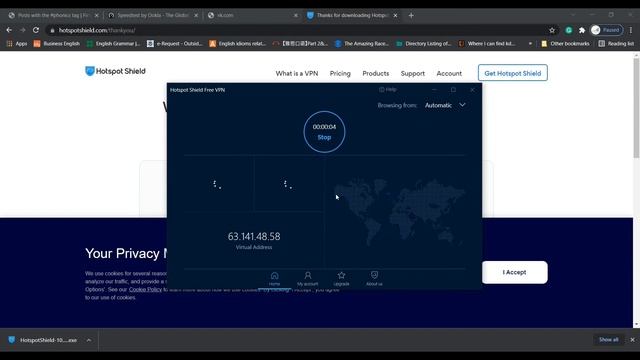Open e-Request bookmark
Viewport: 640px width, 360px height.
coord(175,44)
